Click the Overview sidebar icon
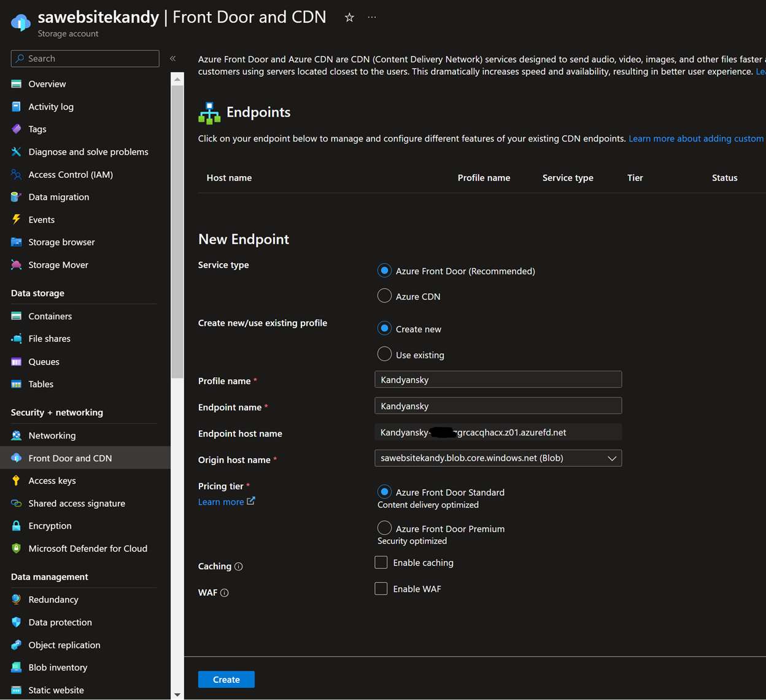 (x=17, y=84)
